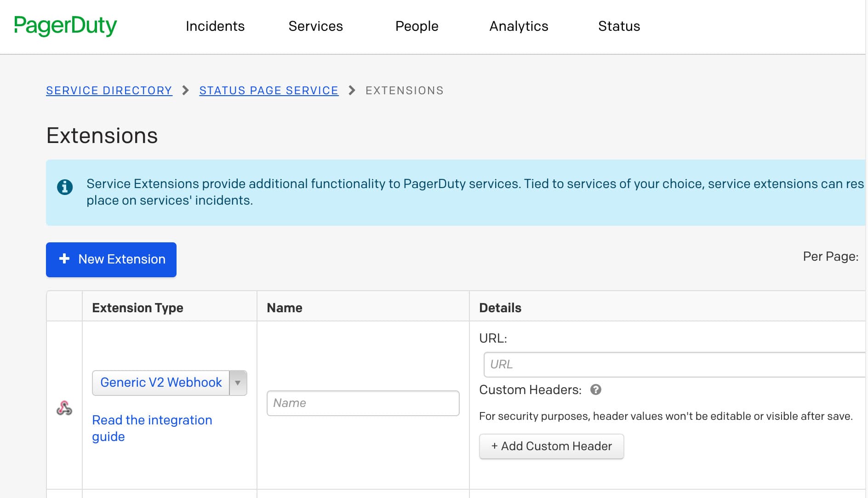Click the URL input field
868x498 pixels.
pos(644,364)
